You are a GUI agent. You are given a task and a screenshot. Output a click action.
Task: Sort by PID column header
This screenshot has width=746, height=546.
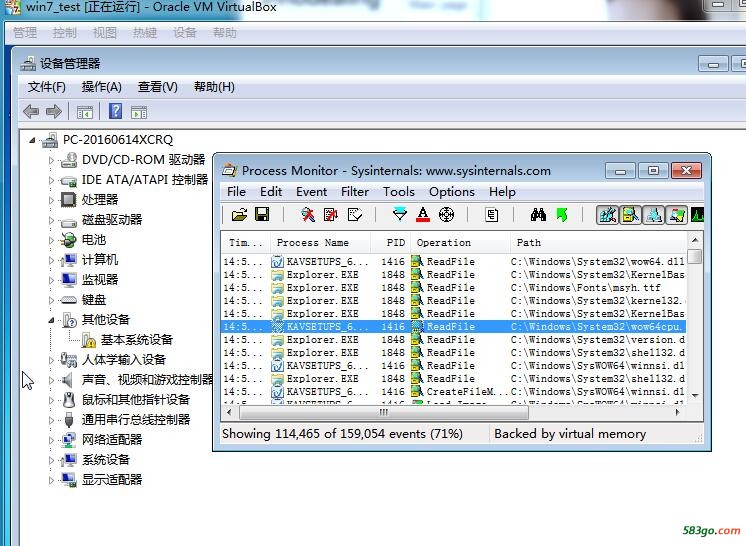click(x=390, y=243)
